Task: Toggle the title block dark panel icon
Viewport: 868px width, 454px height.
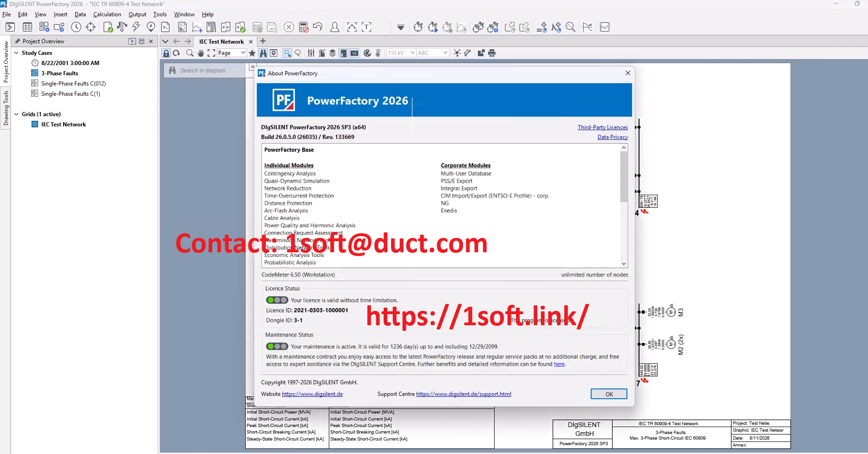Action: (x=343, y=53)
